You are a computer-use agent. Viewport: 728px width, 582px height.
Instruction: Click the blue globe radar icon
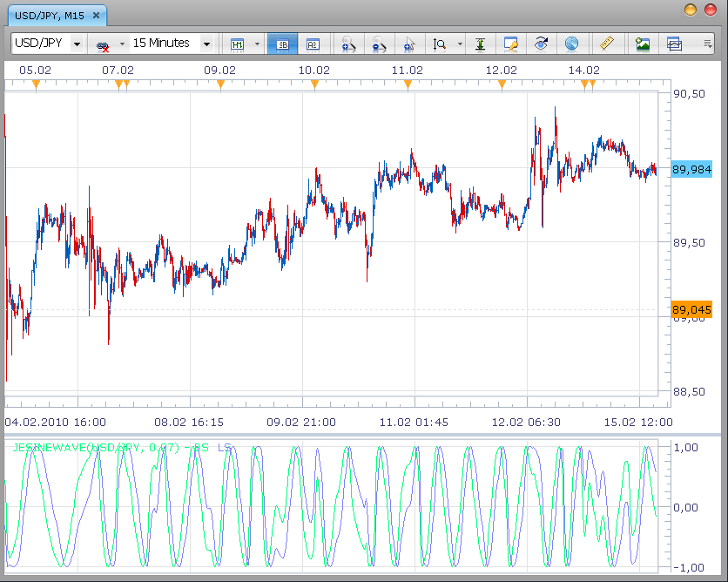tap(571, 44)
